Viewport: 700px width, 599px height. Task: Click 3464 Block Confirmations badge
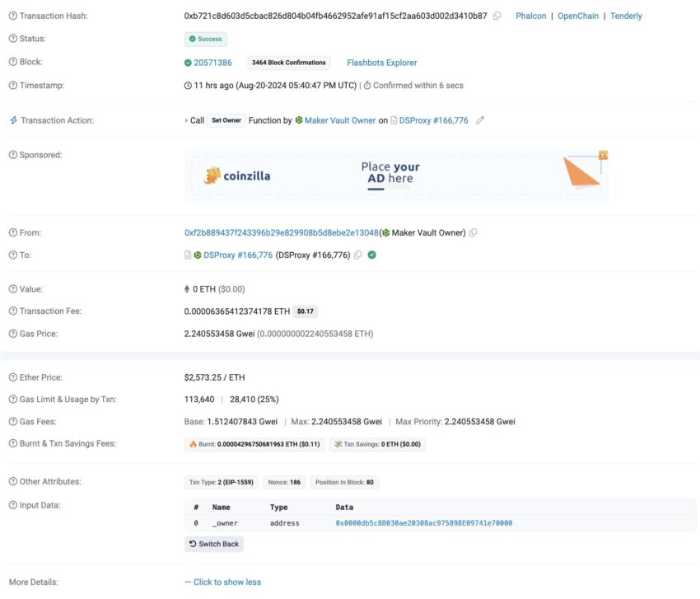289,63
